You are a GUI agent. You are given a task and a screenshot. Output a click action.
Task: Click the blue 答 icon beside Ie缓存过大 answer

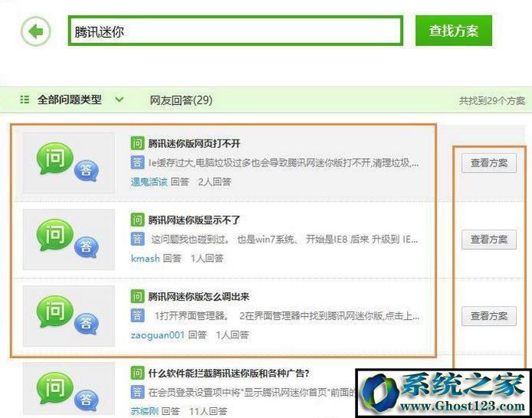click(137, 163)
